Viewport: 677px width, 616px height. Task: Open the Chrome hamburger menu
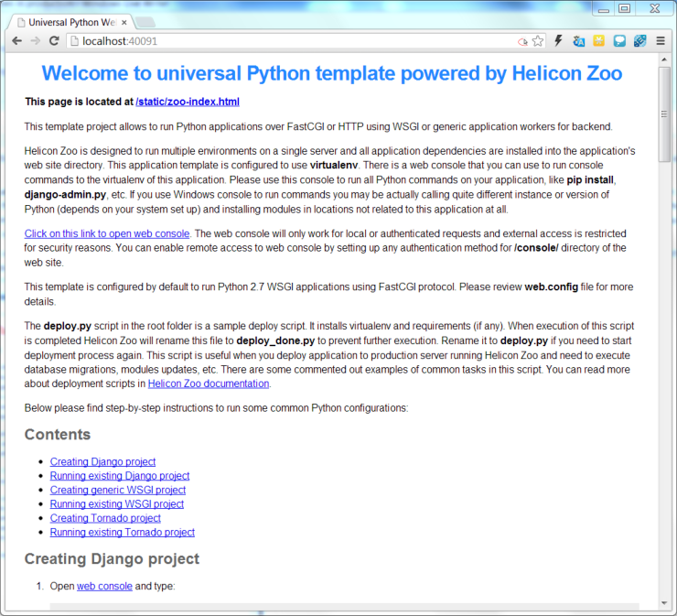(661, 41)
